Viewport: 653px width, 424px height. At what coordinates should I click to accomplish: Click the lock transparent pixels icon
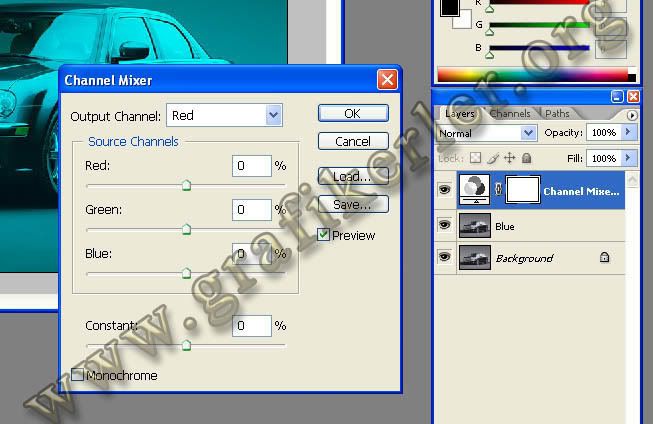click(x=476, y=158)
